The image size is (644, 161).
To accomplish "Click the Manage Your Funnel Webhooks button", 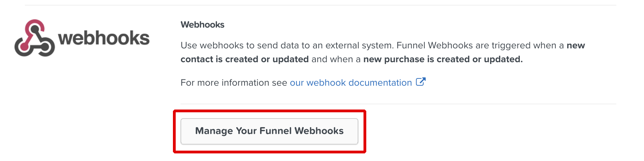I will [269, 131].
